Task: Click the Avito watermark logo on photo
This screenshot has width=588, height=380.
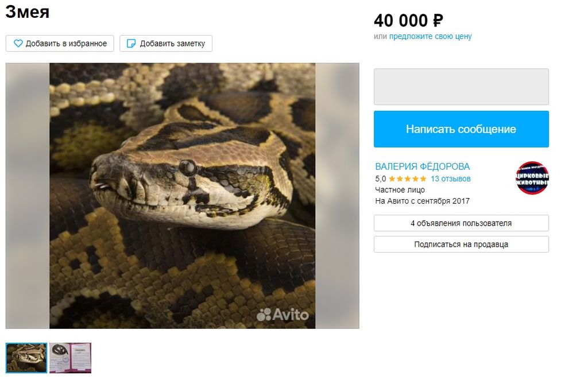Action: click(283, 315)
